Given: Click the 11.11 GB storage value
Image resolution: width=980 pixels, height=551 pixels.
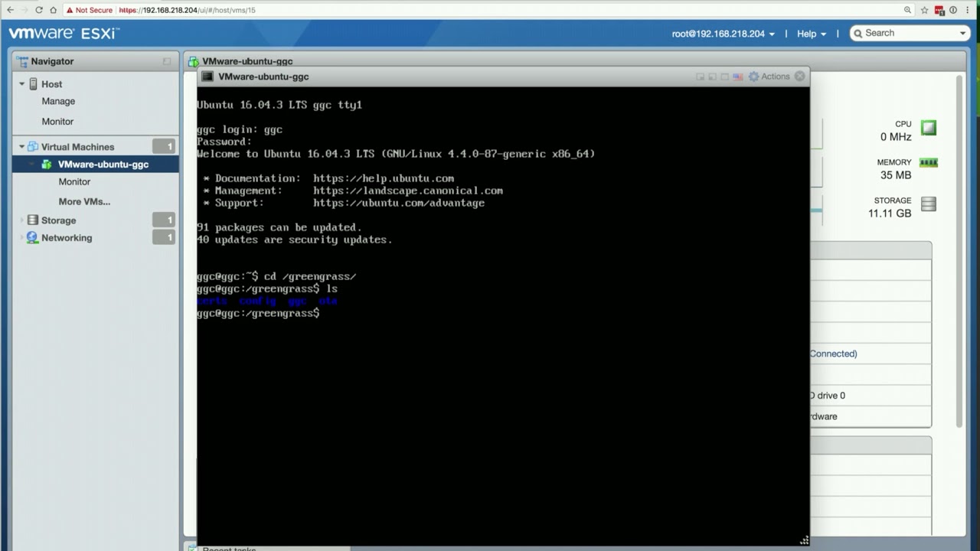Looking at the screenshot, I should [x=890, y=214].
